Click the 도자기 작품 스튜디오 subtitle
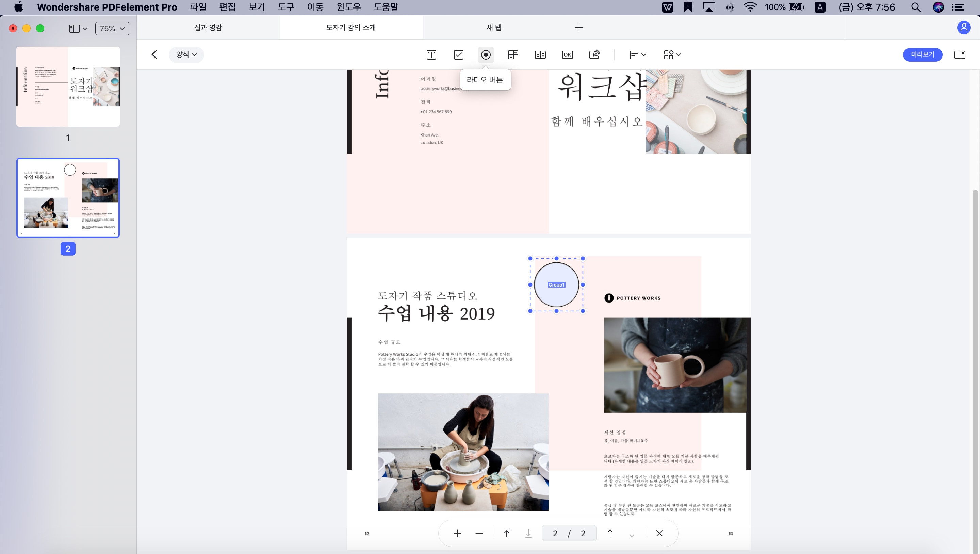The image size is (980, 554). coord(427,295)
